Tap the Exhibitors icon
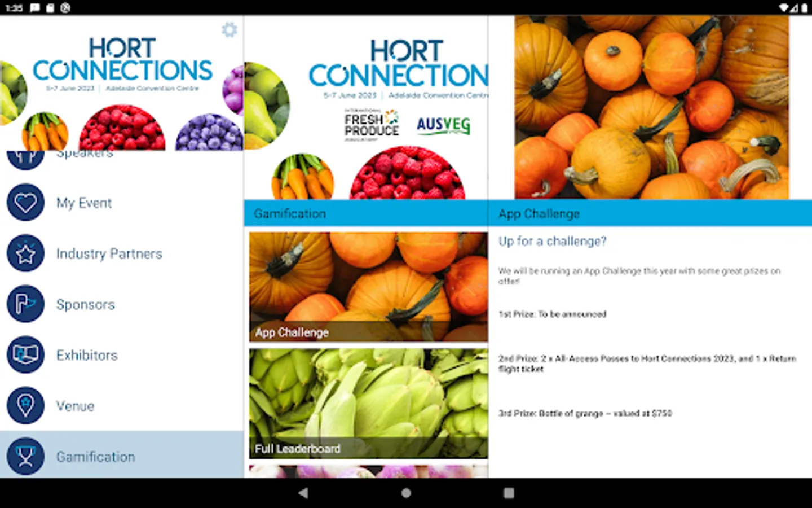This screenshot has width=812, height=508. click(x=25, y=355)
